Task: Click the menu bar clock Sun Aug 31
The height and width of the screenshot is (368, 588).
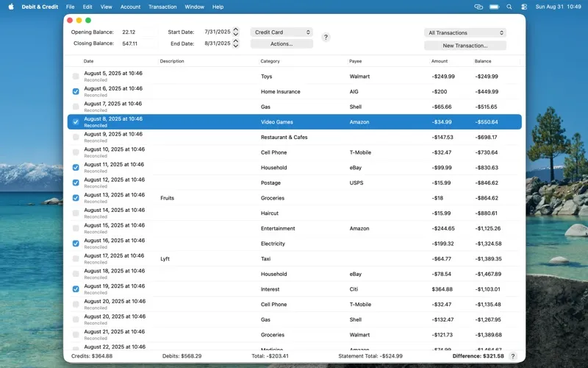Action: click(x=558, y=7)
